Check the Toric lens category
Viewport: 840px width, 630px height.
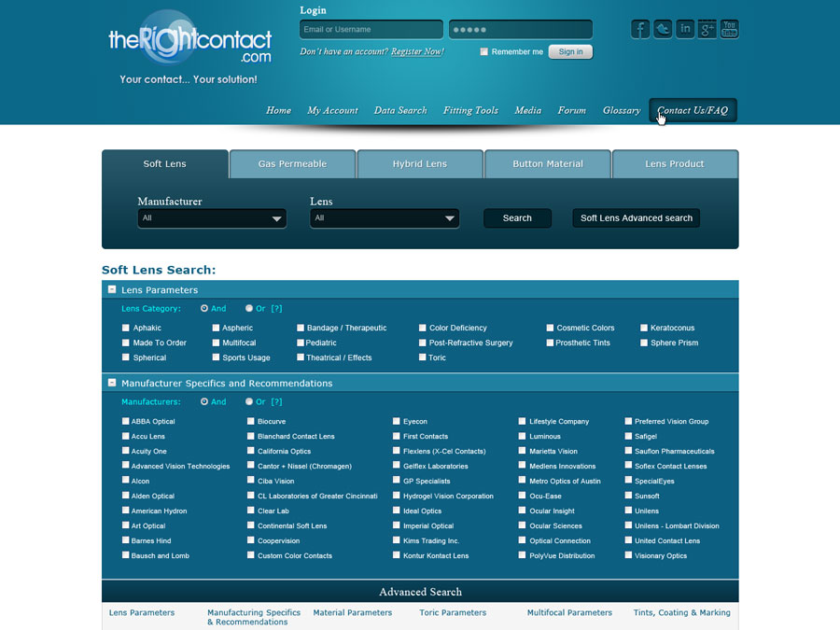tap(423, 357)
